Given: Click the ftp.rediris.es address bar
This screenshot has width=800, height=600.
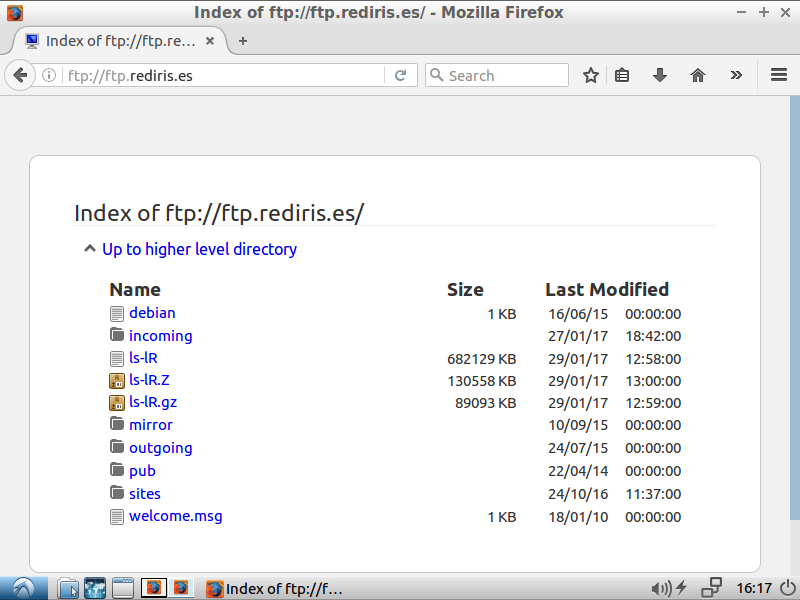Looking at the screenshot, I should (x=220, y=75).
